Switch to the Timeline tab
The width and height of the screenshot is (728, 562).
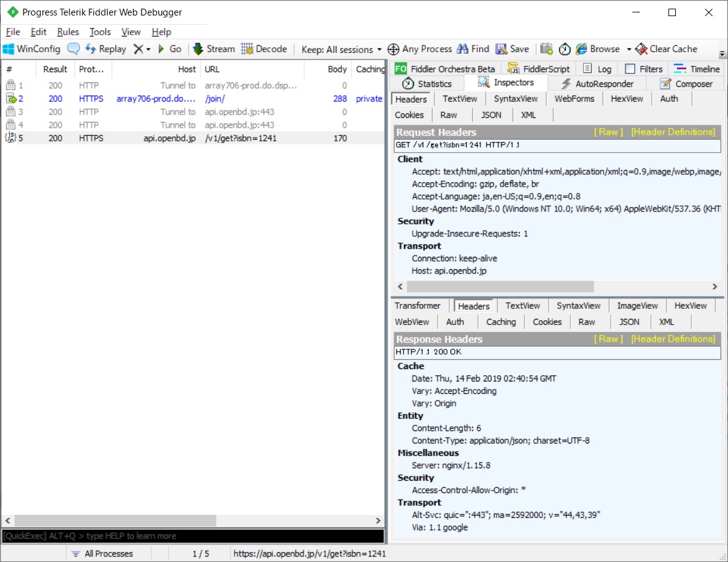click(697, 69)
